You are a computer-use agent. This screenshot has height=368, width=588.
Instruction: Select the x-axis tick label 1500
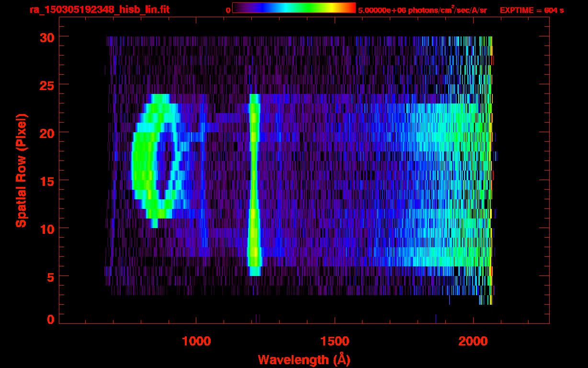[x=335, y=341]
